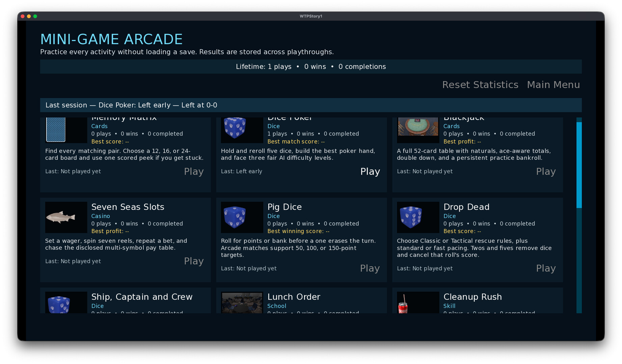Click the Drop Dead blue die icon
Image resolution: width=622 pixels, height=364 pixels.
(411, 217)
